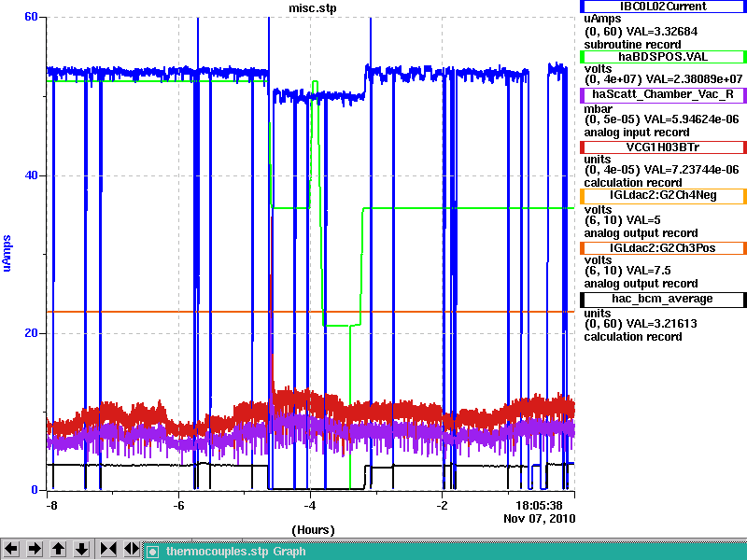This screenshot has height=560, width=747.
Task: Click the Y-axis value 60
Action: [31, 17]
